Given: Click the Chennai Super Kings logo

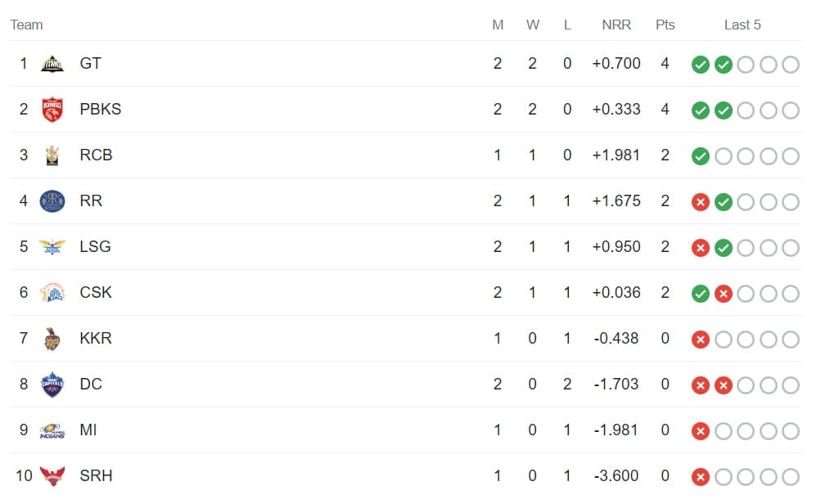Looking at the screenshot, I should coord(52,293).
